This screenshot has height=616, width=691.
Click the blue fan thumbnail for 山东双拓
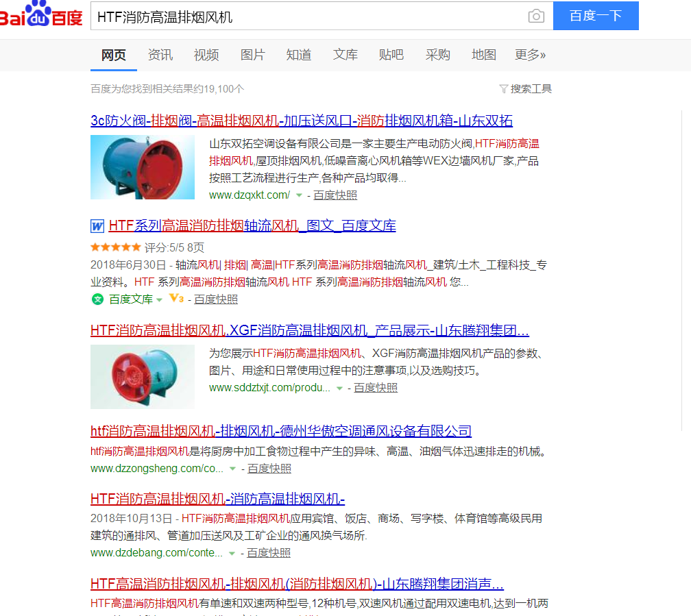coord(143,167)
